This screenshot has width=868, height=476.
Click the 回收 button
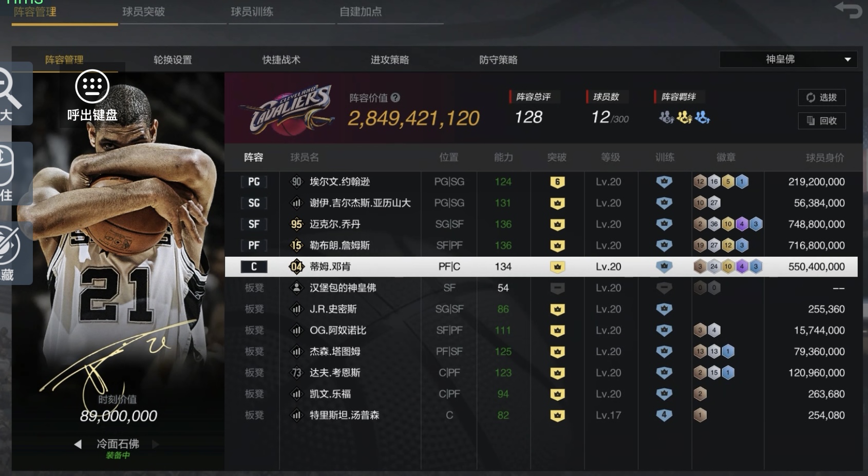point(822,121)
